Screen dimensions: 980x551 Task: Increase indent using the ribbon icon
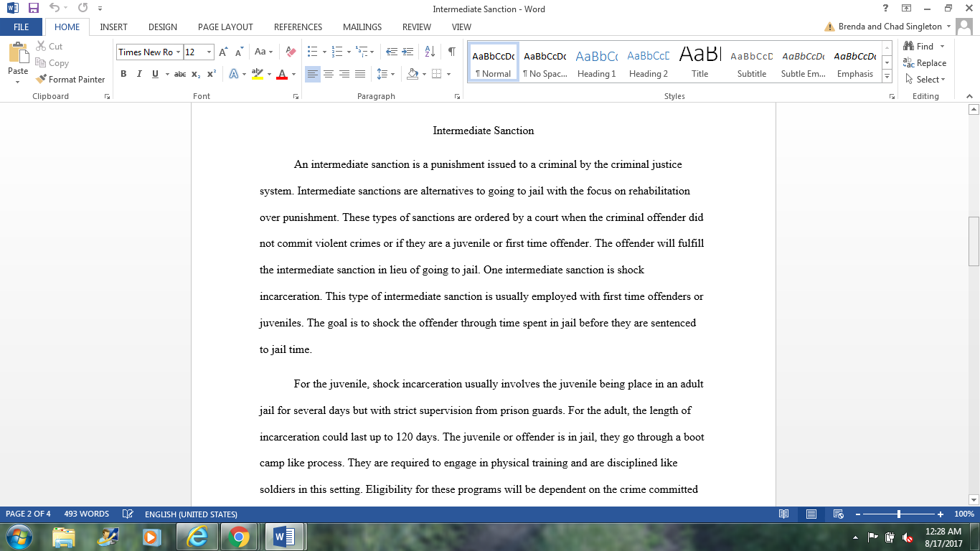point(408,52)
